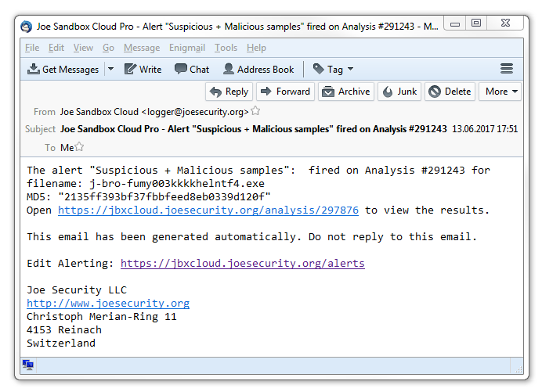Image resolution: width=542 pixels, height=392 pixels.
Task: Click the Thunderbird icon in title bar
Action: pos(27,27)
